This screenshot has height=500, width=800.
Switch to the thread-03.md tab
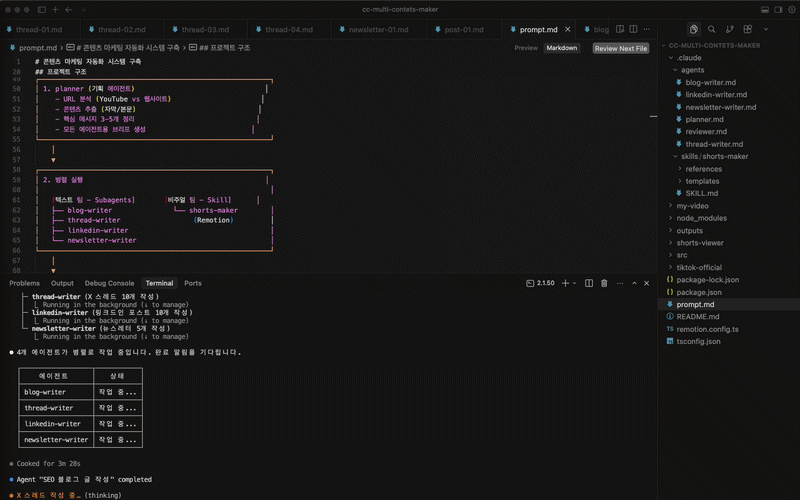205,30
